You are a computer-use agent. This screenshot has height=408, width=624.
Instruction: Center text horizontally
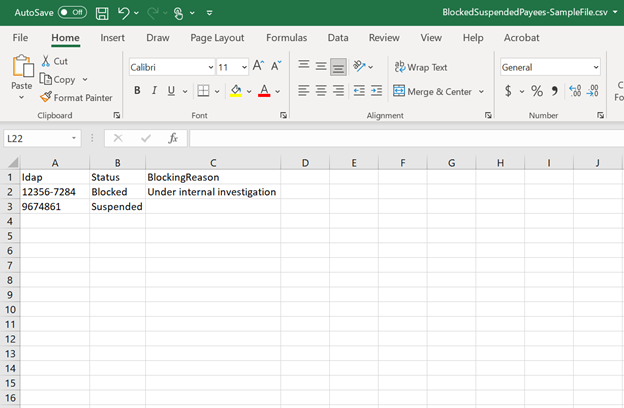(321, 91)
